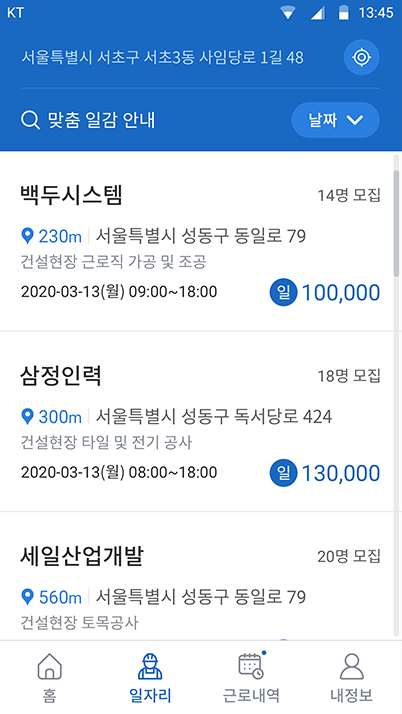Image resolution: width=402 pixels, height=714 pixels.
Task: Open the 근로내역 calendar icon
Action: [251, 666]
